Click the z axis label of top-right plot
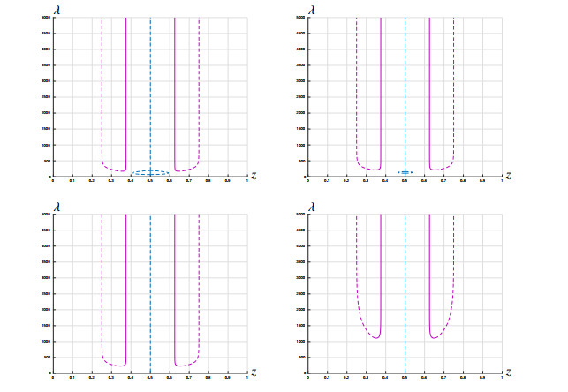This screenshot has width=568, height=392. pos(508,176)
